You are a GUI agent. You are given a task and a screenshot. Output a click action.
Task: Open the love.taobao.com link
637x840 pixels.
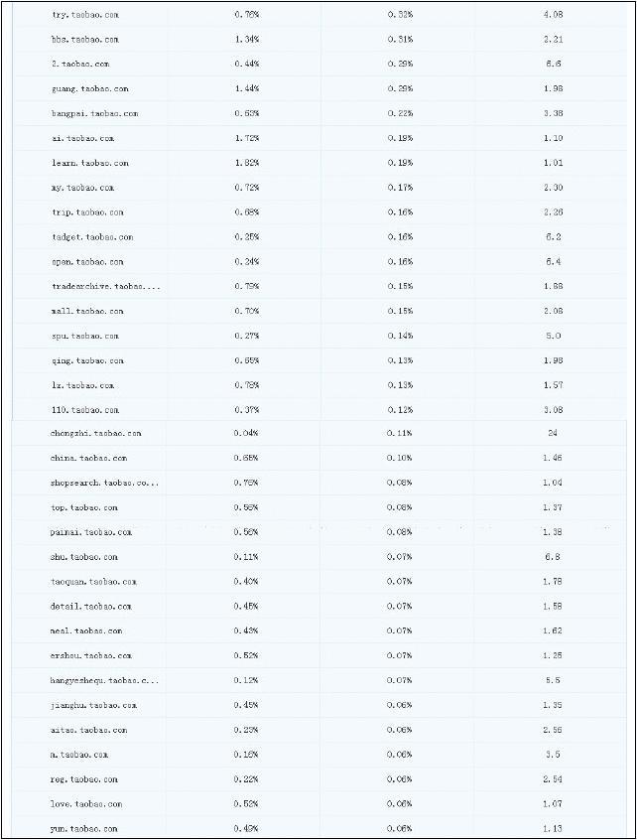pos(86,804)
